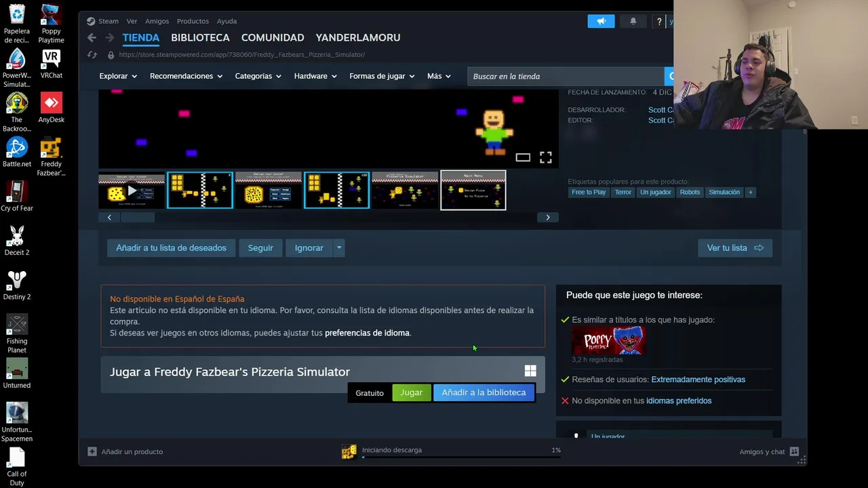Expand the Formas de jugar dropdown
Screen dimensions: 868x488
click(382, 76)
